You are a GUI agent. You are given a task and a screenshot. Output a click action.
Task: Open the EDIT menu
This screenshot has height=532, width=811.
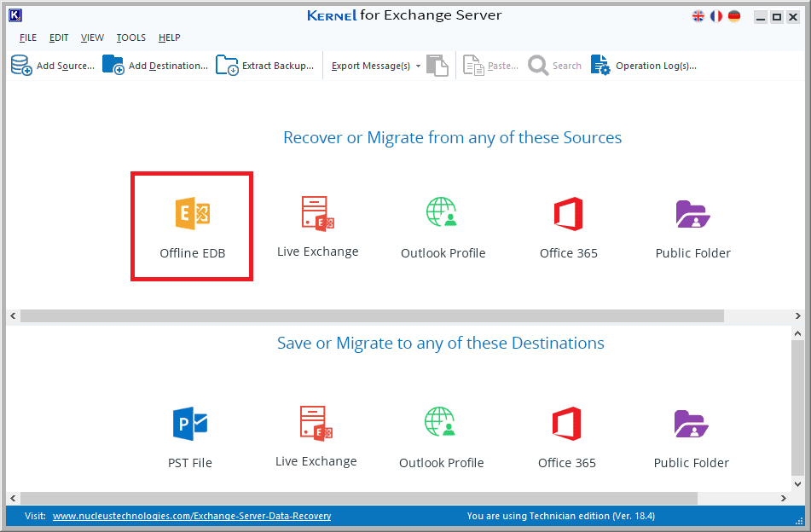pos(59,38)
